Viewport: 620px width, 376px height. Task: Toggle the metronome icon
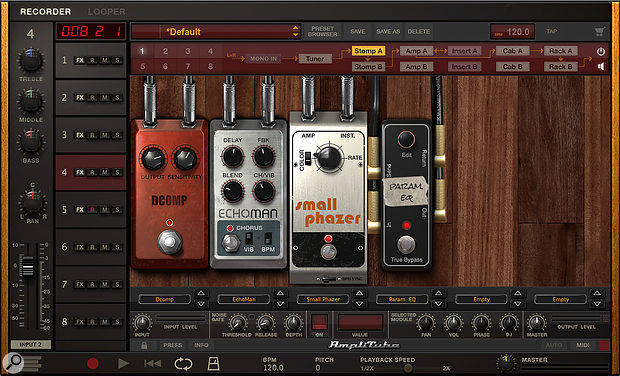(214, 363)
